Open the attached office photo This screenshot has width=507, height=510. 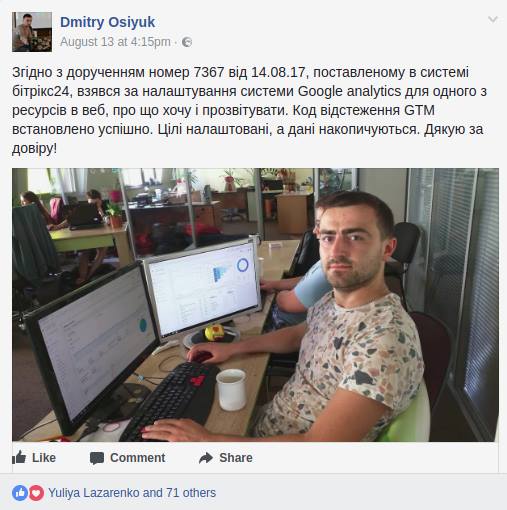[255, 305]
